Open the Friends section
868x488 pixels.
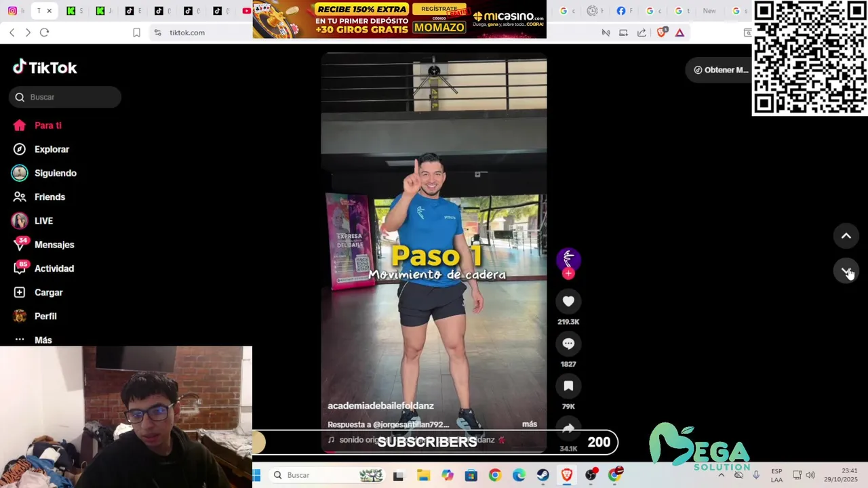pyautogui.click(x=39, y=197)
